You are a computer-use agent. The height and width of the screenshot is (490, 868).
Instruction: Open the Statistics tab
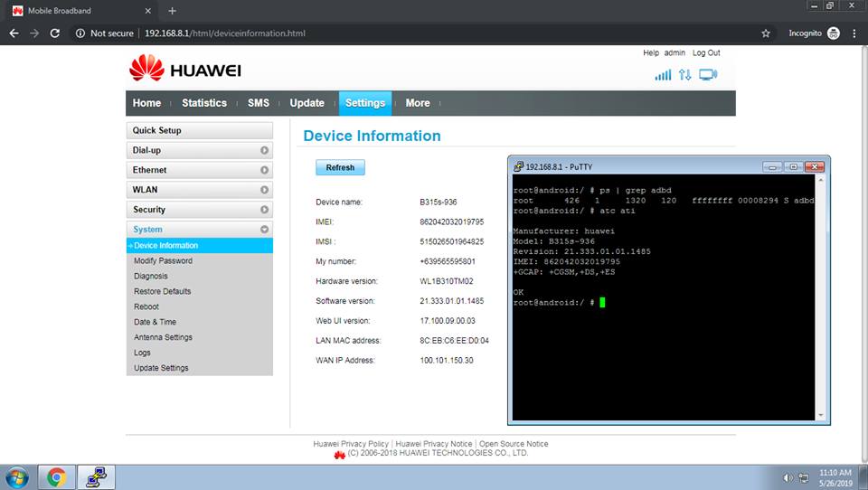click(204, 103)
